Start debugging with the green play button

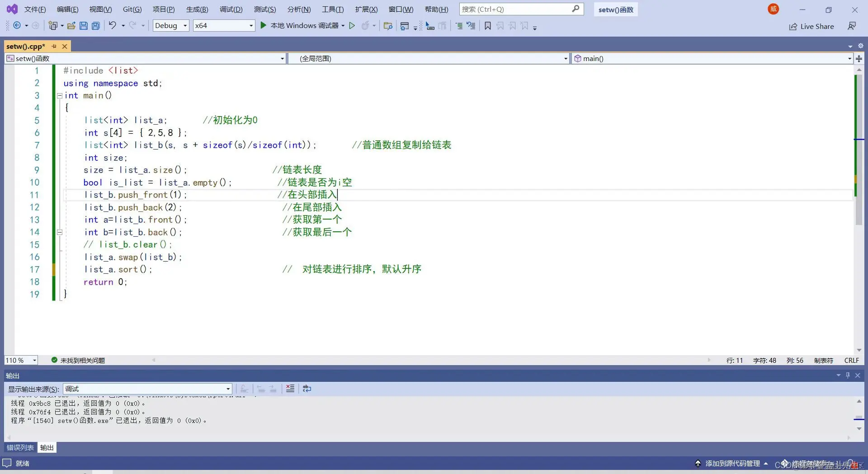(x=263, y=25)
